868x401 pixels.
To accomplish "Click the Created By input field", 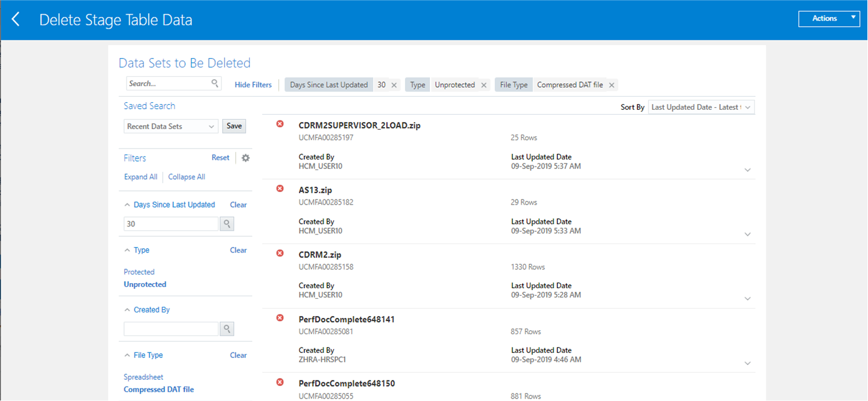I will click(x=171, y=329).
